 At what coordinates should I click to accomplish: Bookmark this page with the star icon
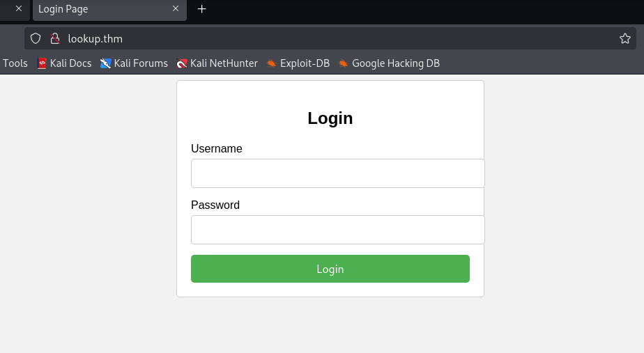tap(625, 38)
